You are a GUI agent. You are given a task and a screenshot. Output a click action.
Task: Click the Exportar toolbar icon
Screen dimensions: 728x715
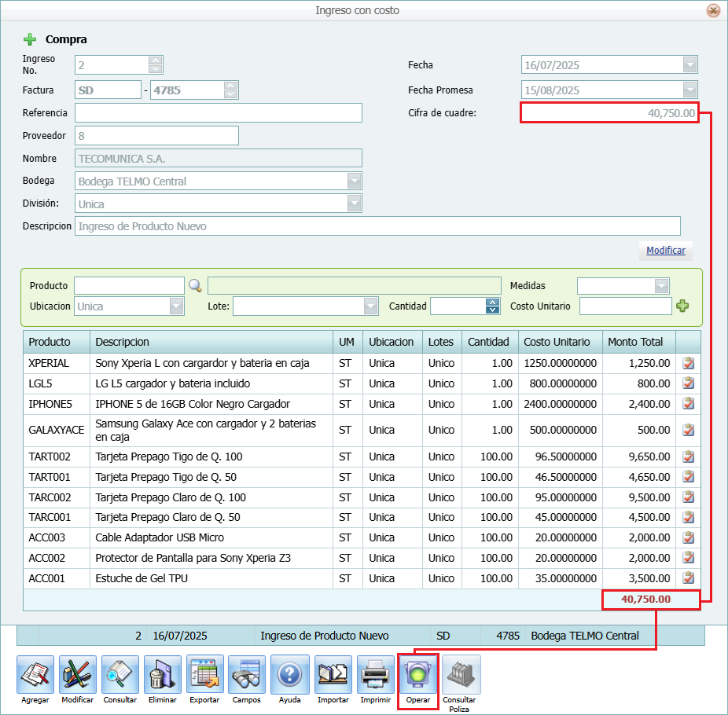tap(204, 675)
